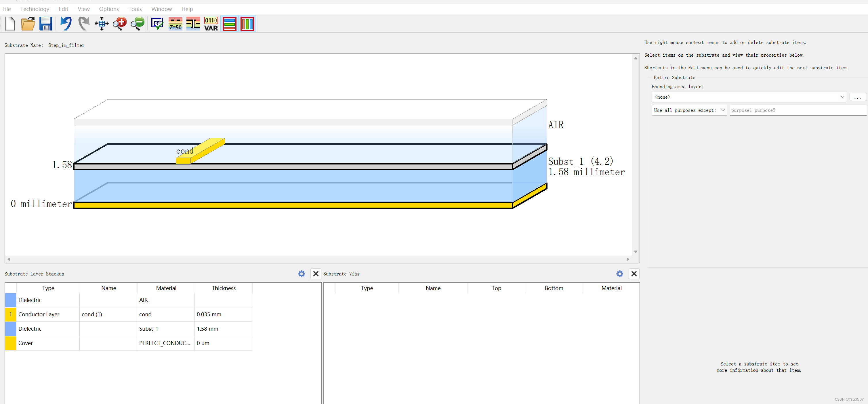868x404 pixels.
Task: Click the View All fit icon
Action: point(102,24)
